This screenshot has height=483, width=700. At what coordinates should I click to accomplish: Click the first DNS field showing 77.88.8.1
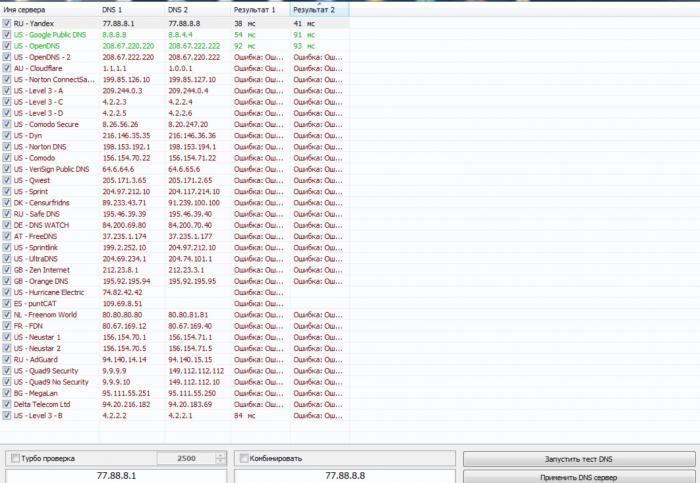point(116,476)
